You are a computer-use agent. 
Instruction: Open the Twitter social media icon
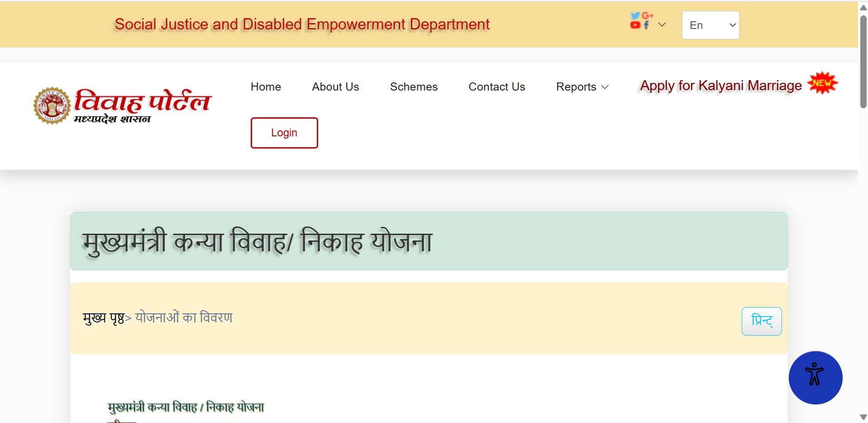pos(635,15)
